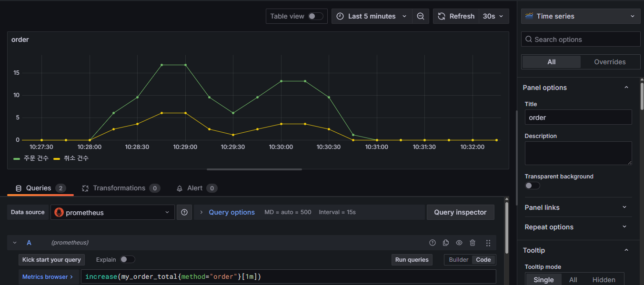Viewport: 644px width, 285px height.
Task: Click the panel horizontal resize scrollbar handle
Action: click(x=254, y=169)
